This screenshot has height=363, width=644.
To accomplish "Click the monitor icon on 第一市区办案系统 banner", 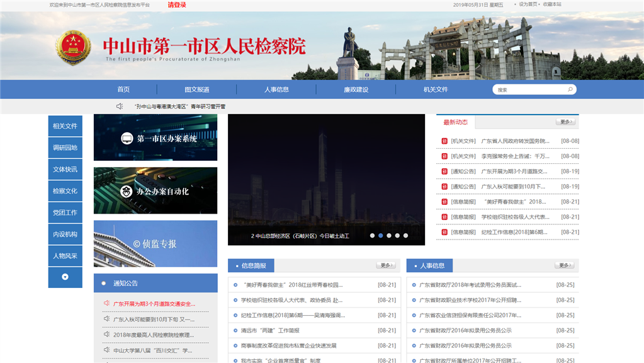I will (127, 139).
